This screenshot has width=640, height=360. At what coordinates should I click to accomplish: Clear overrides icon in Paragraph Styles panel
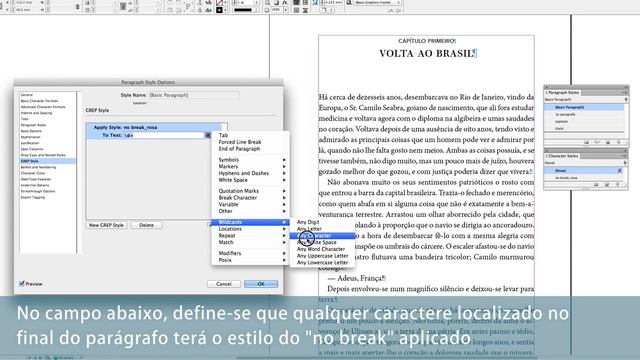point(597,142)
